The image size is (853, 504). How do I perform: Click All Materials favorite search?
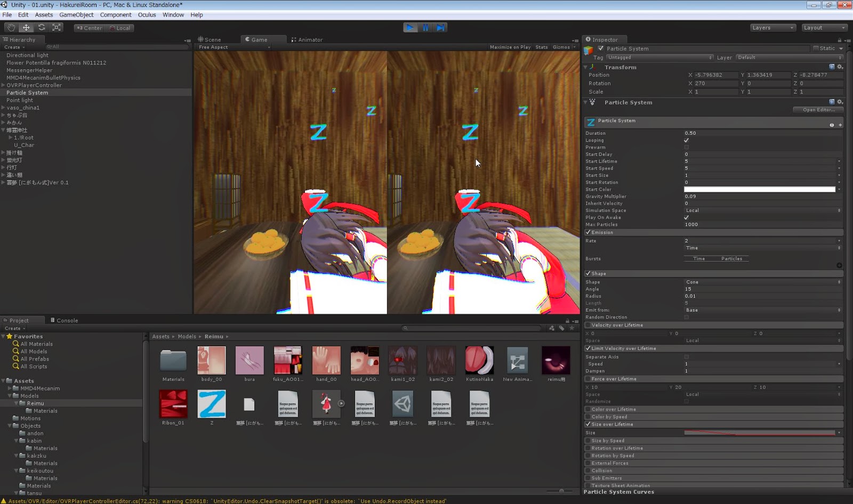click(36, 344)
